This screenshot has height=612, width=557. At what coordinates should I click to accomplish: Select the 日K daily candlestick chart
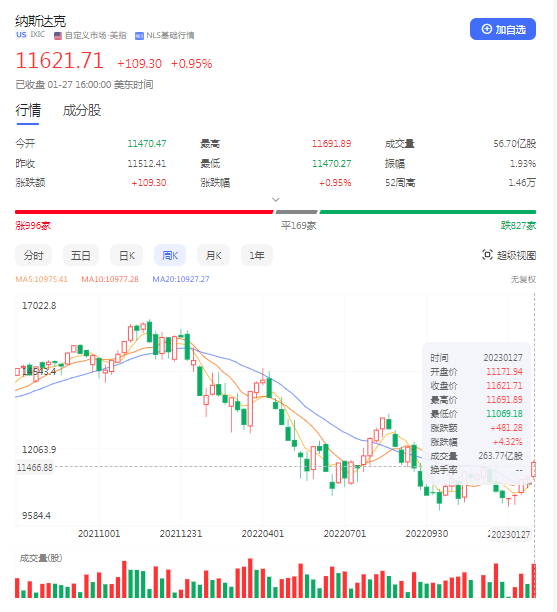[127, 255]
